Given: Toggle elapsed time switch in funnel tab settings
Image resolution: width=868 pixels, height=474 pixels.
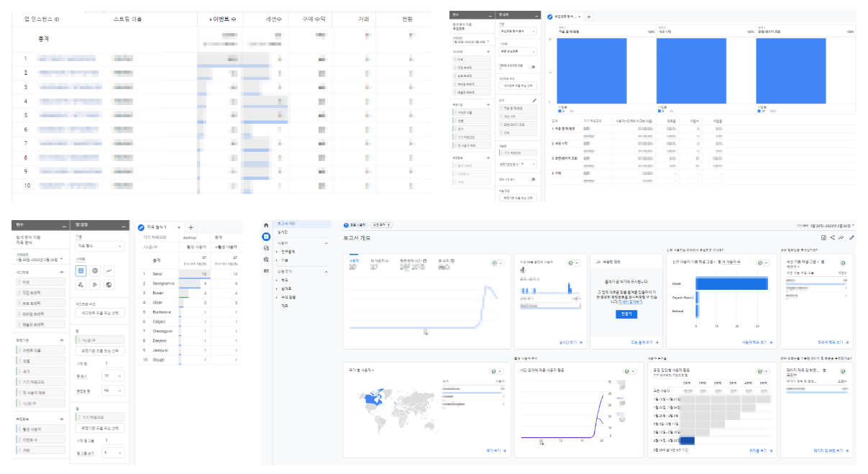Looking at the screenshot, I should 531,179.
